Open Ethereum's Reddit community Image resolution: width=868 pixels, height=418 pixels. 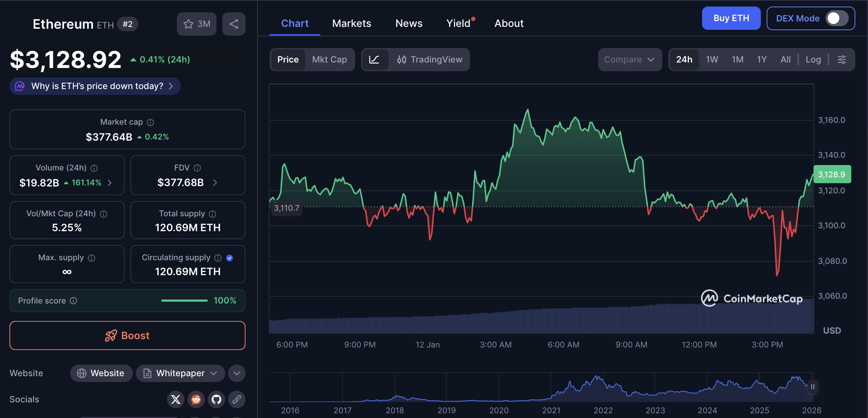196,399
